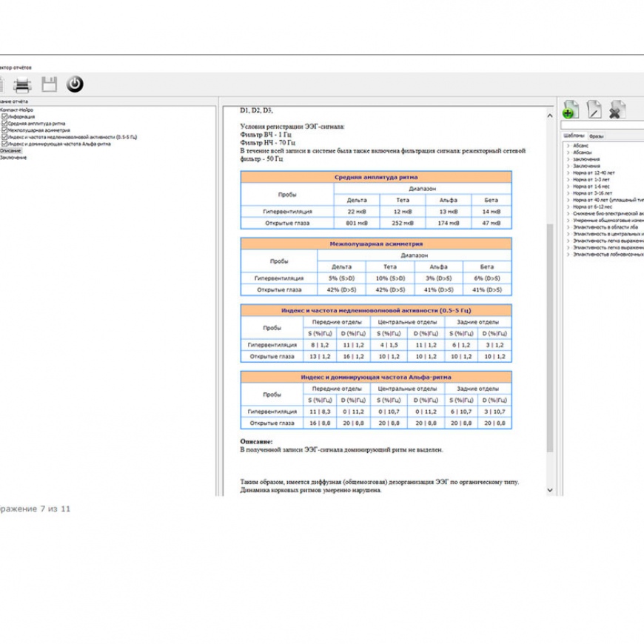Click the 4 | 1,5 slow-wave cell
This screenshot has width=644, height=644.
389,345
